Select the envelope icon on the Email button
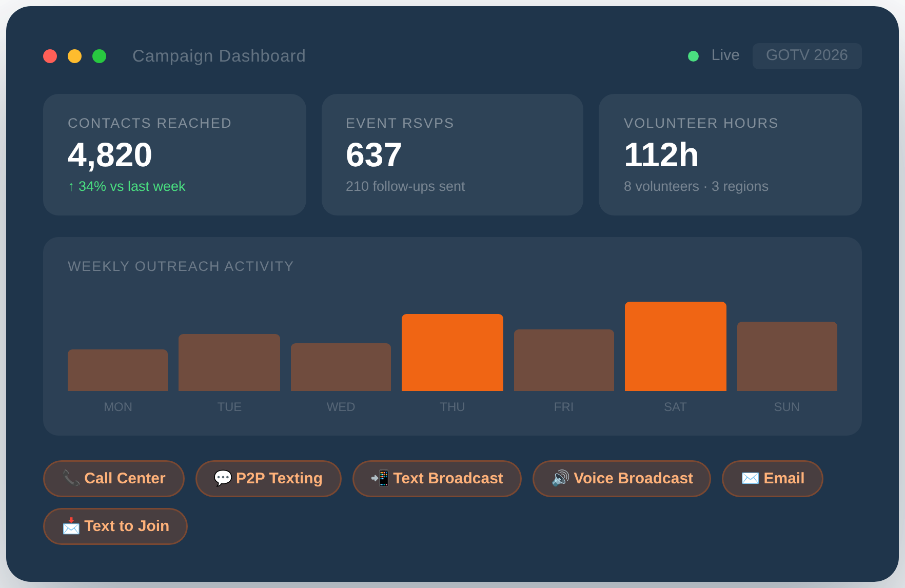Image resolution: width=905 pixels, height=588 pixels. 750,478
